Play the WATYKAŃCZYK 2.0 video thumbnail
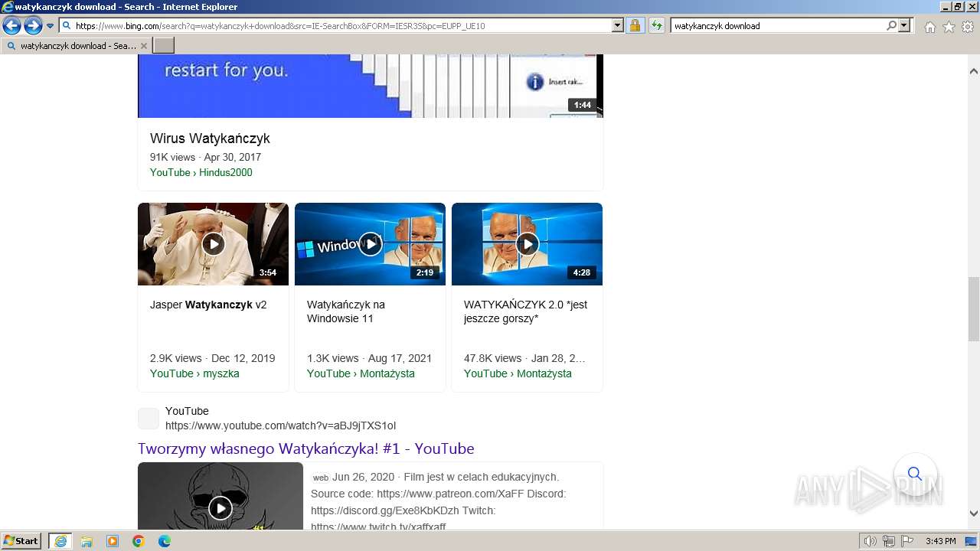Image resolution: width=980 pixels, height=551 pixels. 527,244
